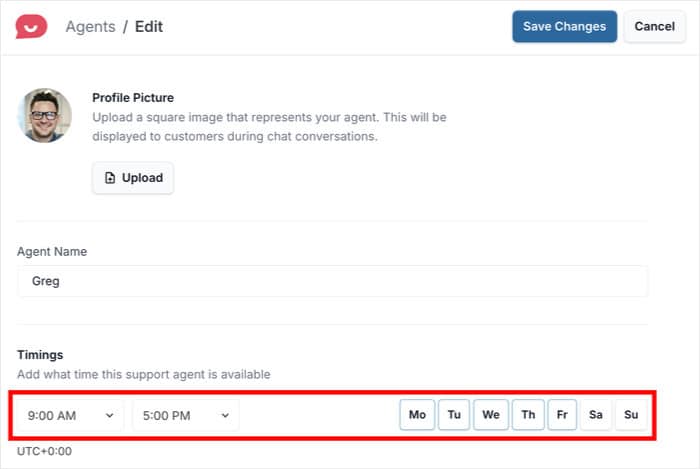Open the 5:00 PM end time dropdown
Screen dimensions: 700x469
coord(185,414)
